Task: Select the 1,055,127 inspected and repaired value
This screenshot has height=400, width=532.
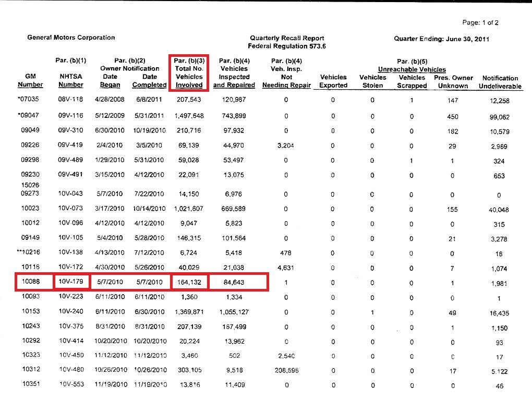Action: [234, 313]
